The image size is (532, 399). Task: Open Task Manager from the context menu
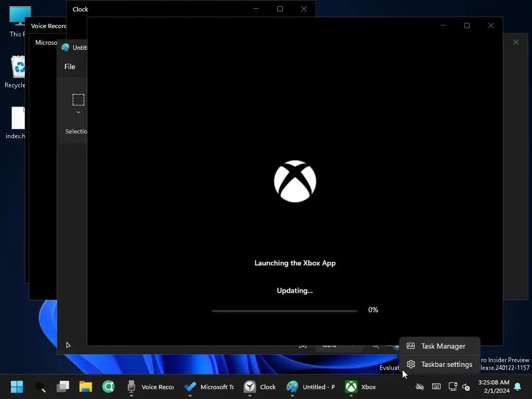pos(440,346)
